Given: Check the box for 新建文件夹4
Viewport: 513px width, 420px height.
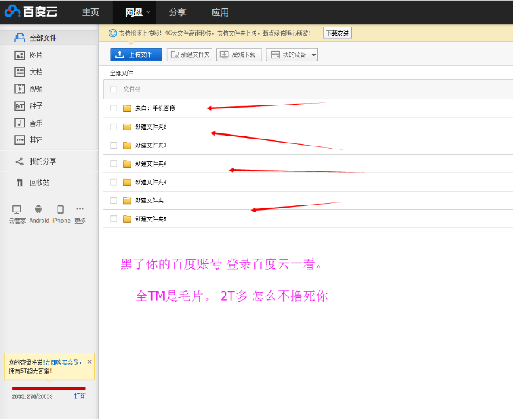Looking at the screenshot, I should [x=114, y=182].
